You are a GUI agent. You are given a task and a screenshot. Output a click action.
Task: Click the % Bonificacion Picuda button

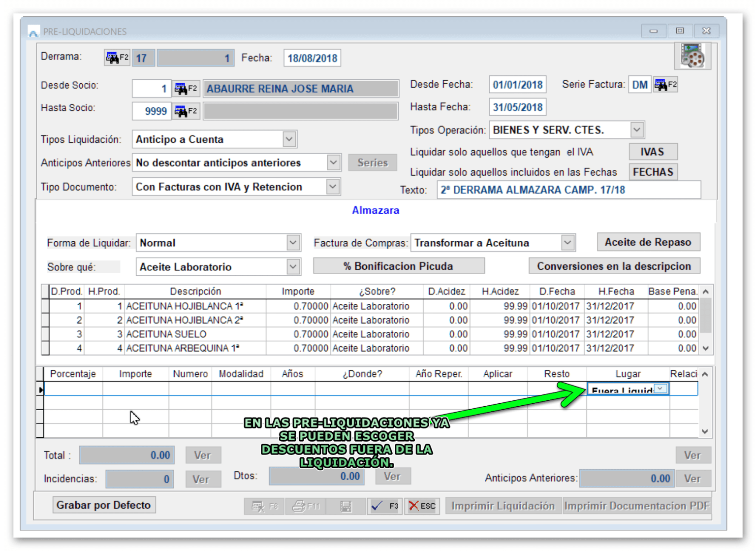pyautogui.click(x=398, y=266)
